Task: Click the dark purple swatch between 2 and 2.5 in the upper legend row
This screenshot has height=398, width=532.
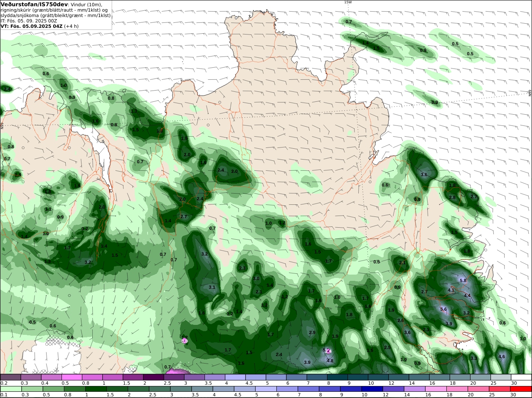Action: point(154,377)
